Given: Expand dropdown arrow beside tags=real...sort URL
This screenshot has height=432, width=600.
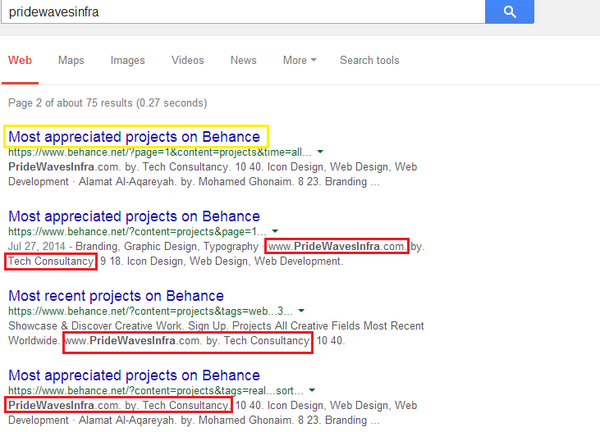Looking at the screenshot, I should coord(312,390).
